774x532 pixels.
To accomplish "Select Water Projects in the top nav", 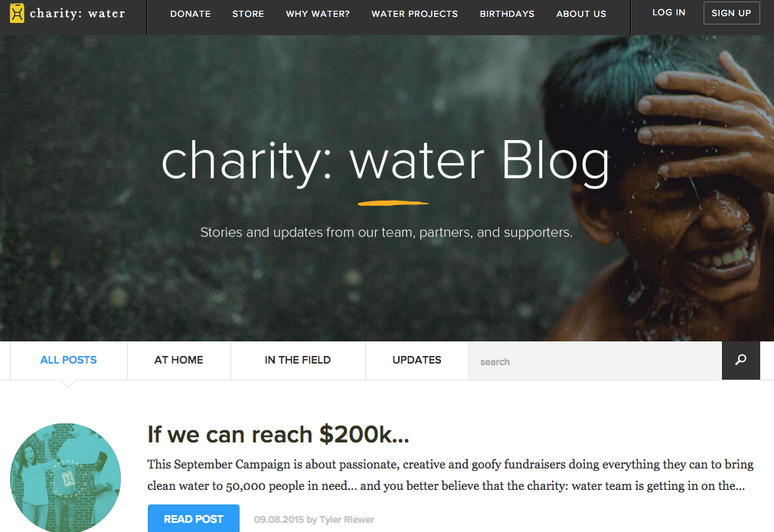I will 415,14.
